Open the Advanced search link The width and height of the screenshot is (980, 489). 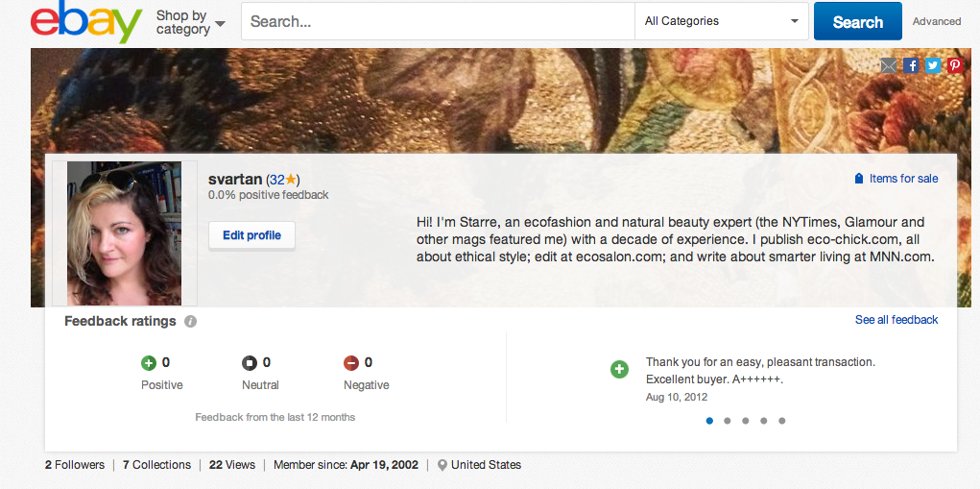pyautogui.click(x=937, y=21)
